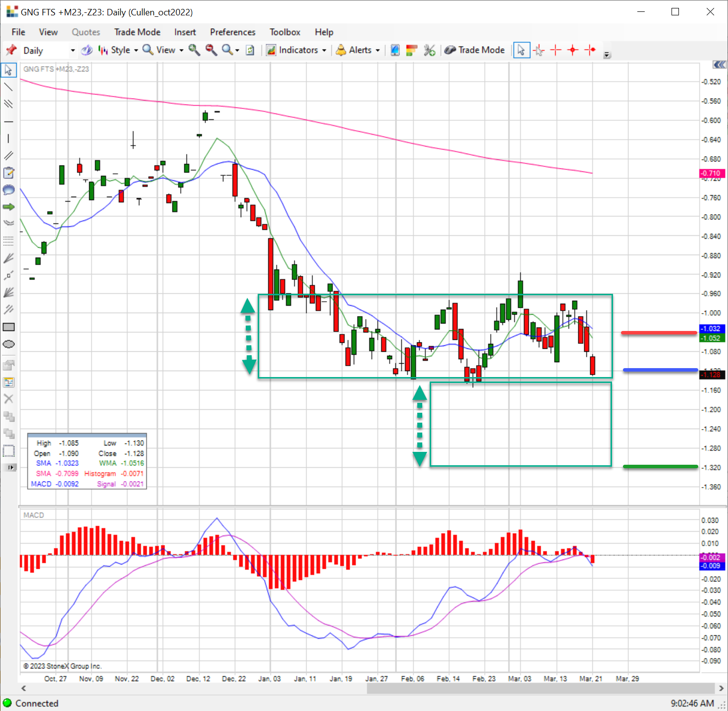
Task: Select the red offset crosshair cursor
Action: coord(590,50)
